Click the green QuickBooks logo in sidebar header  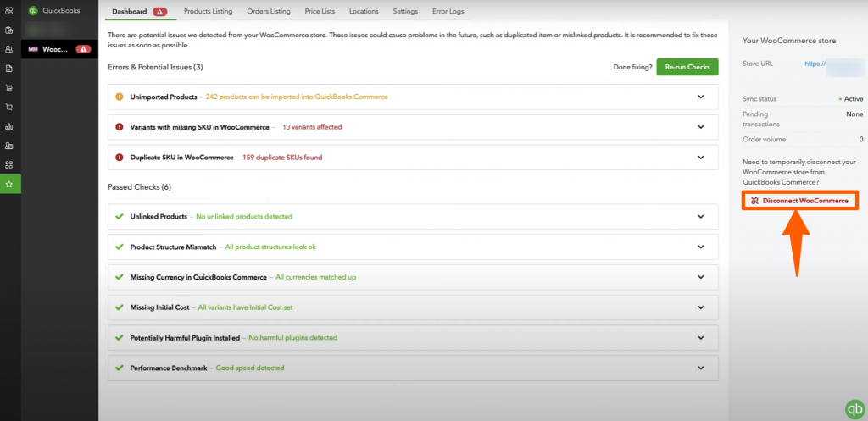click(x=33, y=10)
